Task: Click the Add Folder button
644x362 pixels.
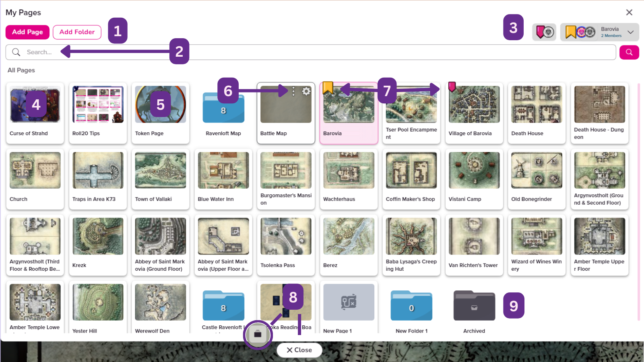Action: point(77,32)
